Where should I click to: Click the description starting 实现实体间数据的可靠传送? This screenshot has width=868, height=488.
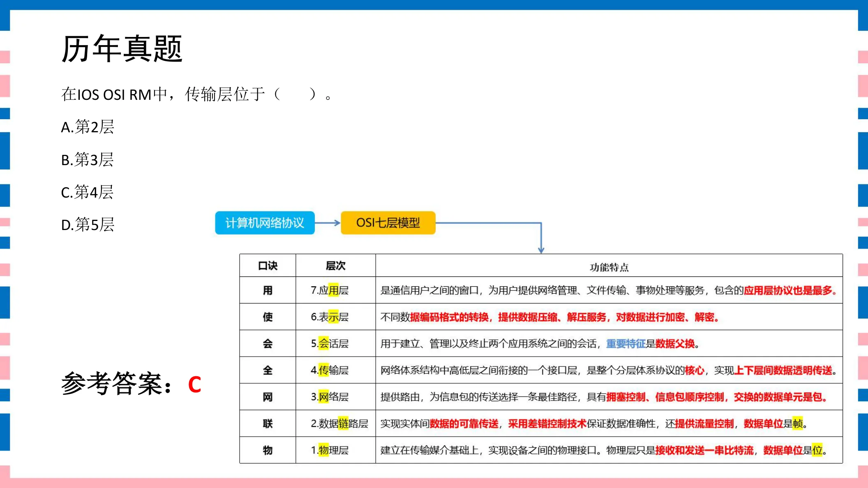[x=609, y=424]
